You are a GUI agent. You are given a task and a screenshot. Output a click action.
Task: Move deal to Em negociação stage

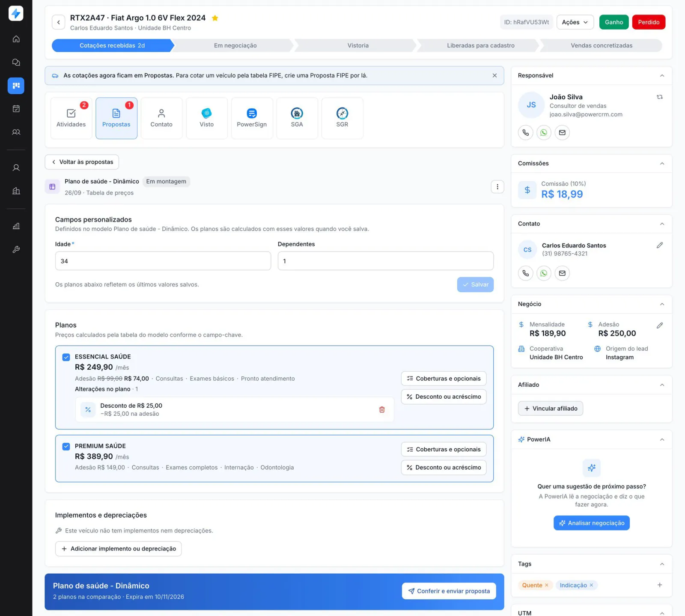(235, 46)
